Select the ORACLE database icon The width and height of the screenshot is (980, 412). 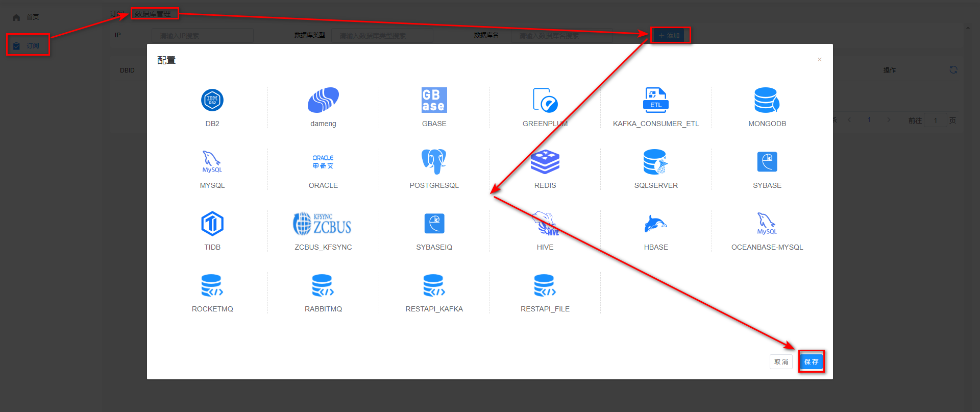(x=323, y=162)
